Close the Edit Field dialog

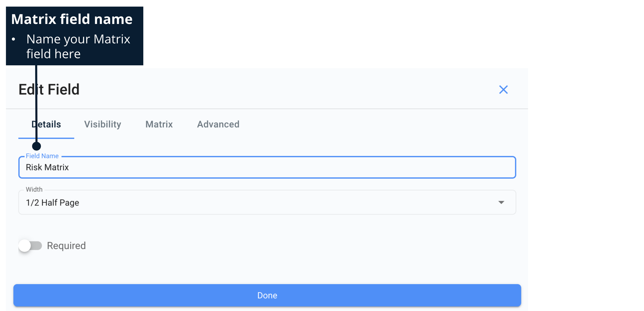pos(503,90)
